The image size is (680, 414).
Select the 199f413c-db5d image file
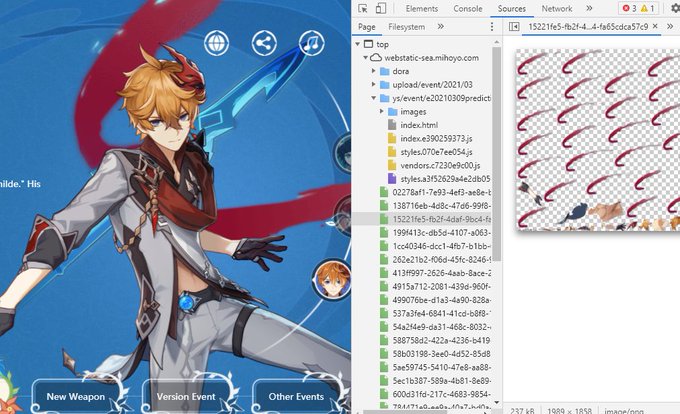pyautogui.click(x=441, y=233)
